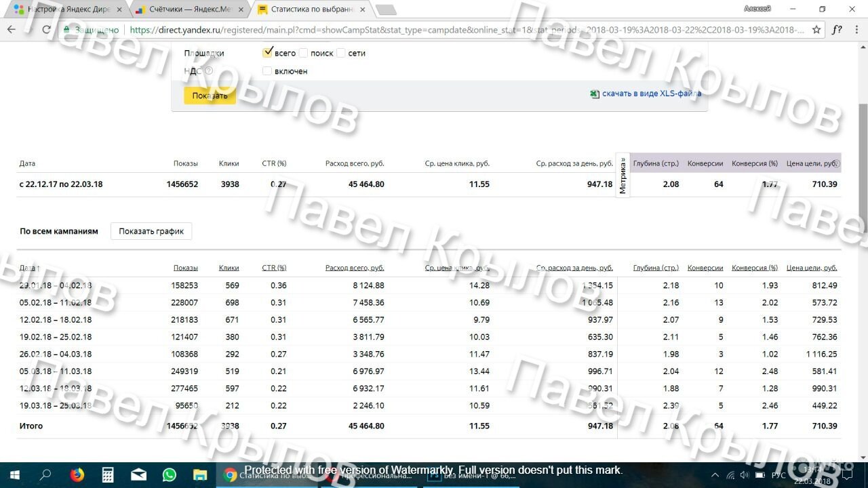Click the page vertical scrollbar thumb
The width and height of the screenshot is (868, 488).
(x=863, y=169)
